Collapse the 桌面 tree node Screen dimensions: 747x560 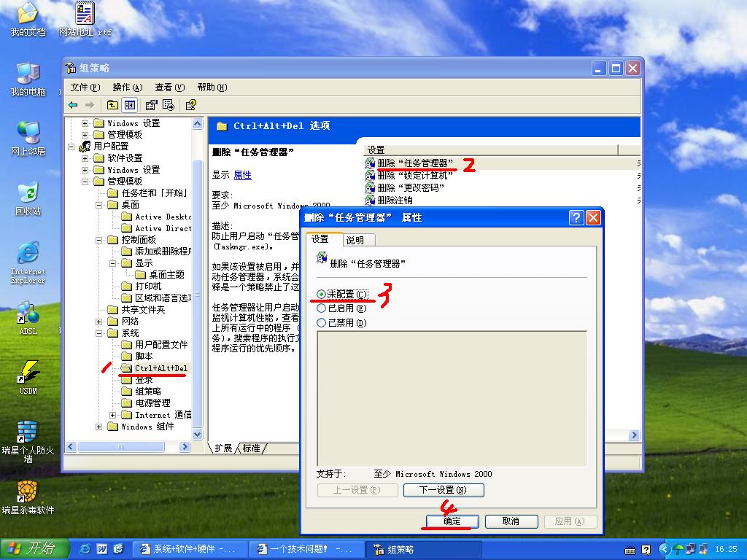[98, 205]
